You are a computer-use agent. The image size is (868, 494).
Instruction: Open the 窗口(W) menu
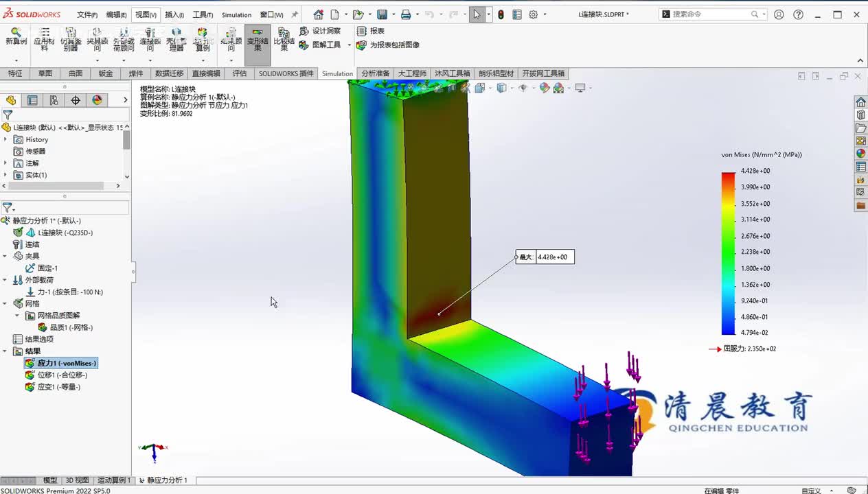click(271, 14)
